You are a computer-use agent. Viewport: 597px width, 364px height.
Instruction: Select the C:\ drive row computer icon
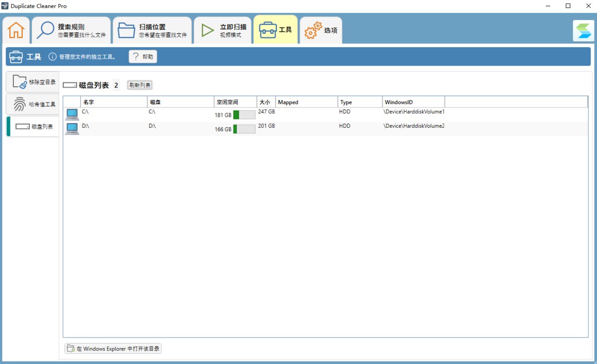tap(72, 115)
